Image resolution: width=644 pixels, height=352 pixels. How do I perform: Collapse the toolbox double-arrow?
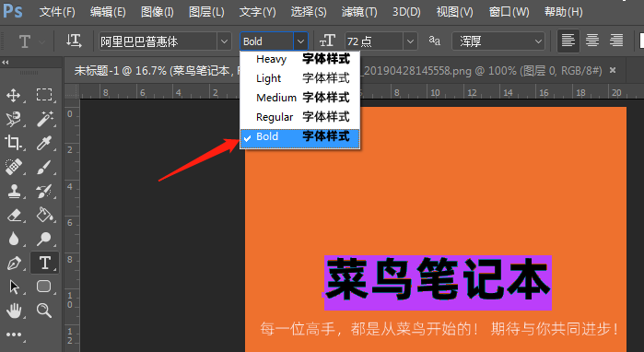6,63
